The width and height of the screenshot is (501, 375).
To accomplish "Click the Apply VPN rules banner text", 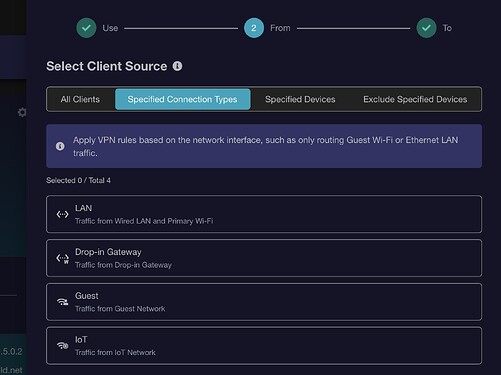I will click(265, 146).
